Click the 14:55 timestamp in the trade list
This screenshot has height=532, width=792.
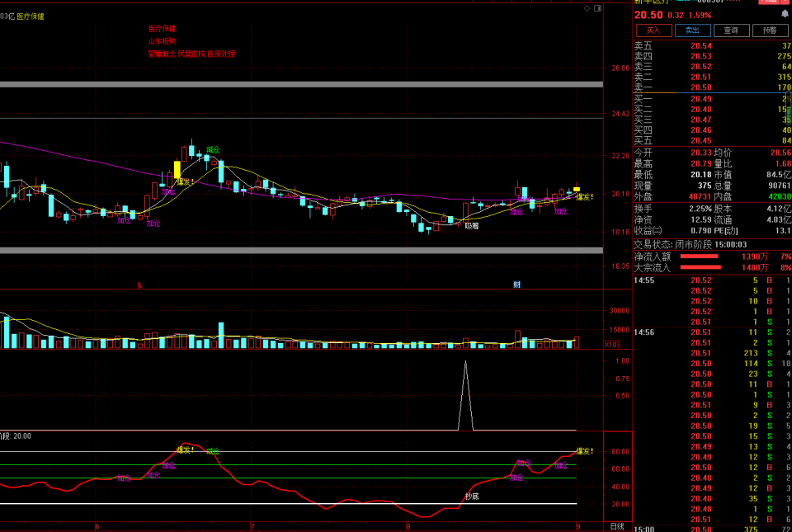(644, 280)
